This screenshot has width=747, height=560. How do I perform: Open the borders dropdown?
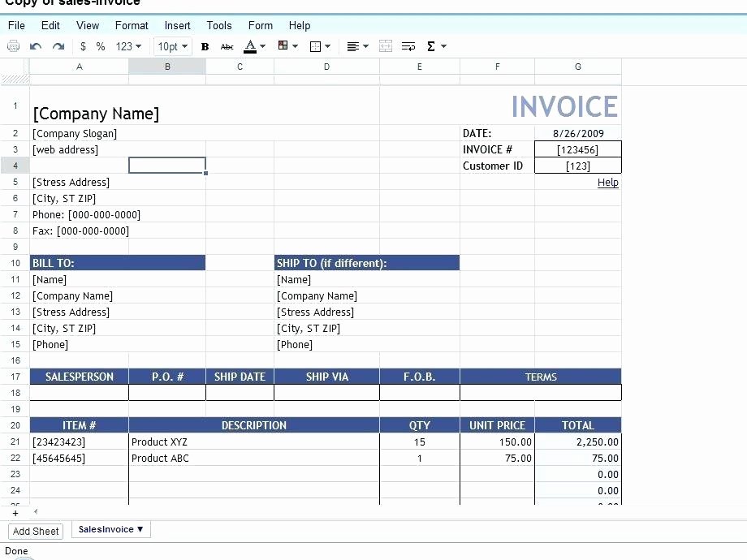pos(320,46)
